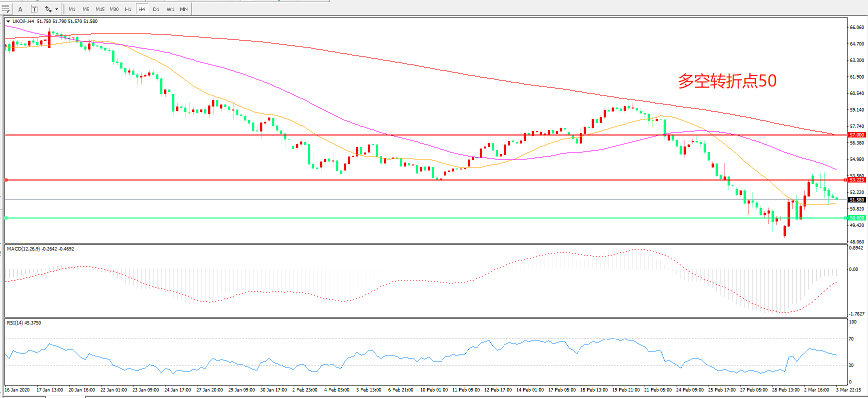Select the Text Label tool
Image resolution: width=868 pixels, height=398 pixels.
click(34, 9)
